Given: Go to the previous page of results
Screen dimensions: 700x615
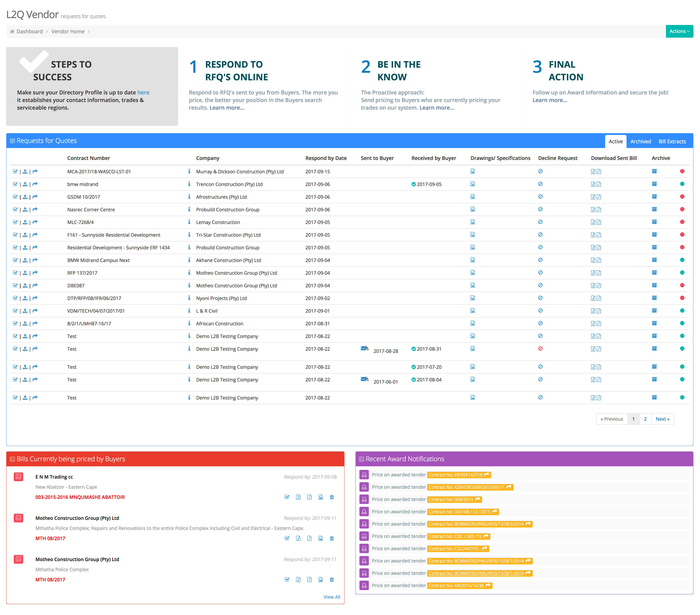Looking at the screenshot, I should [x=612, y=419].
